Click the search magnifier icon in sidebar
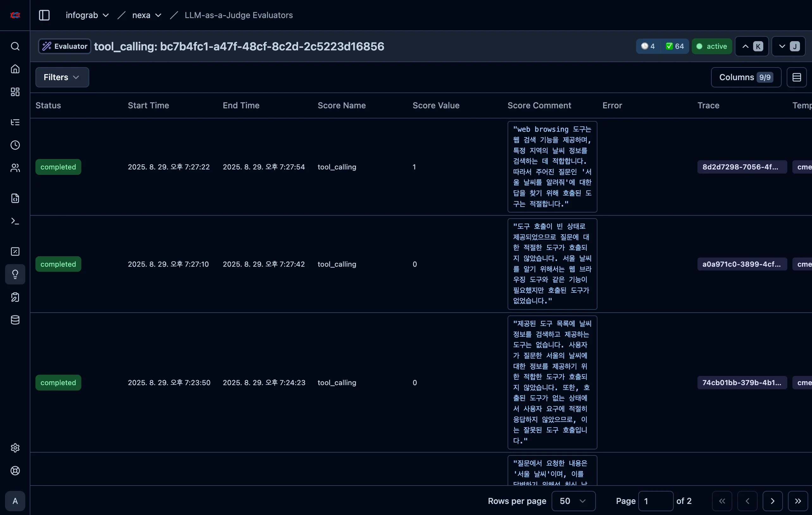Viewport: 812px width, 515px height. click(x=15, y=46)
